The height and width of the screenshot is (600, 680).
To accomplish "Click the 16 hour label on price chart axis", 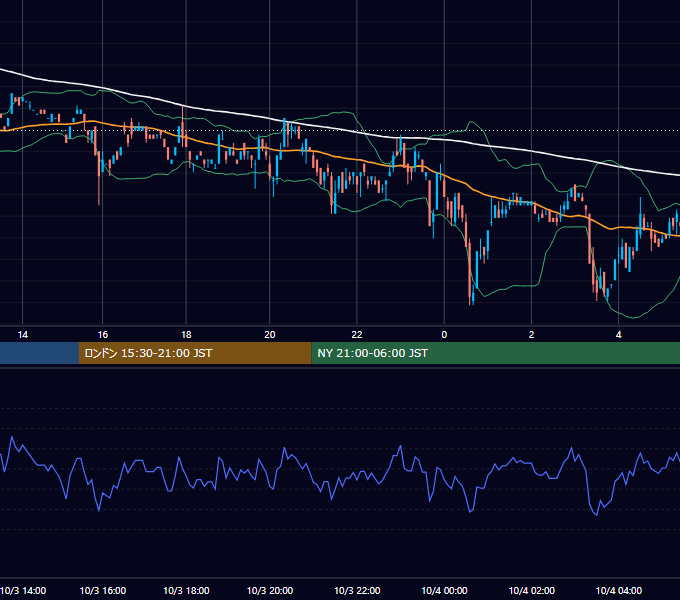I will [102, 335].
